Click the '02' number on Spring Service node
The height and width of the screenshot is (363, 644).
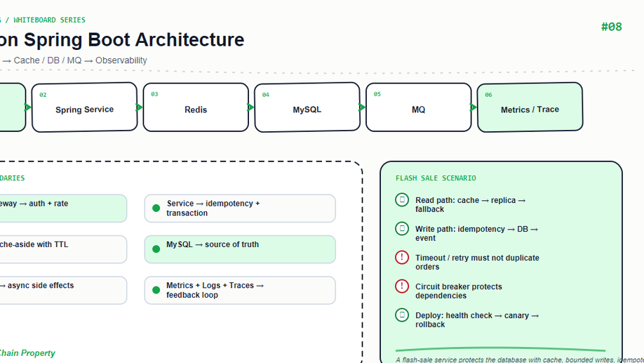(43, 95)
